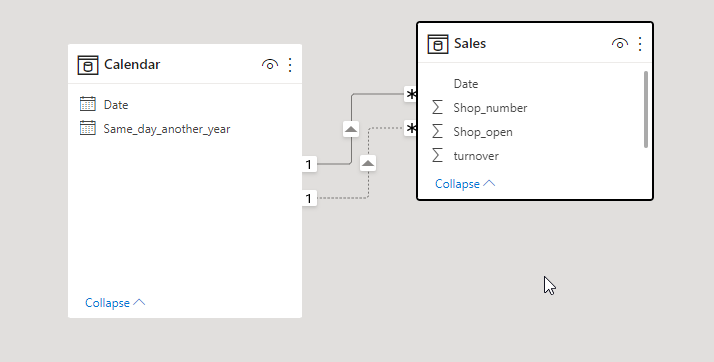Select active relationship filter direction arrow

351,129
